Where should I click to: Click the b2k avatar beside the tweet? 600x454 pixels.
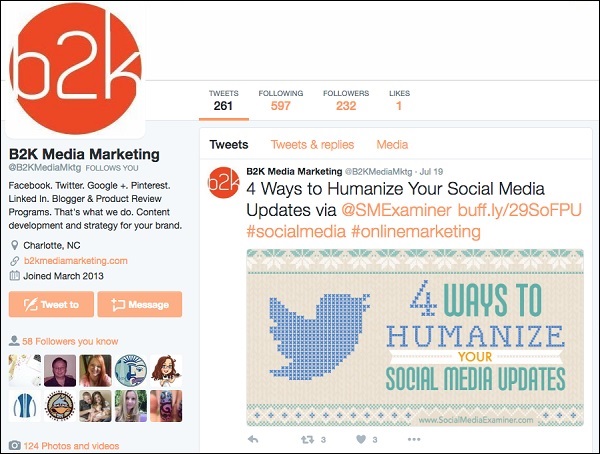[x=223, y=183]
